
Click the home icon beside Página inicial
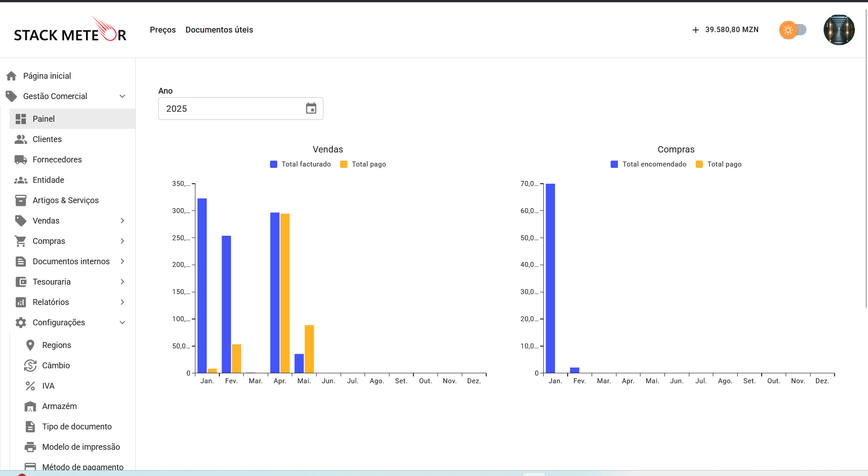[11, 76]
